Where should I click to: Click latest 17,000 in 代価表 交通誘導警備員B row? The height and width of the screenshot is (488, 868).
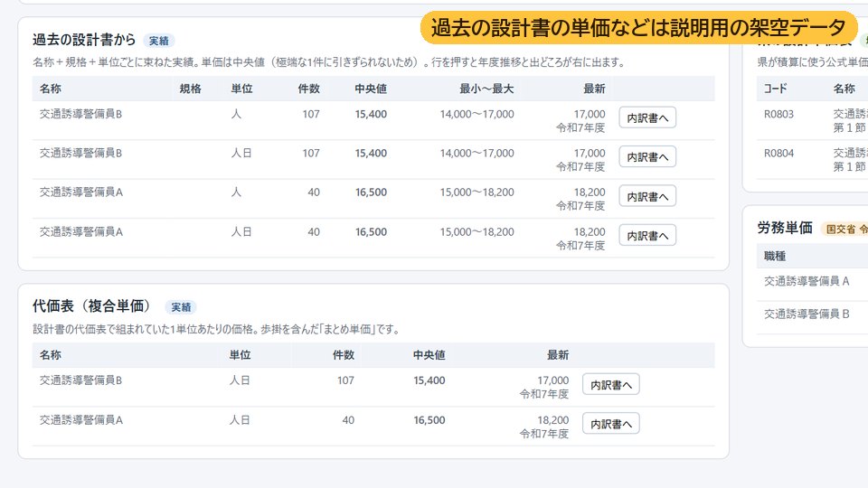click(553, 380)
